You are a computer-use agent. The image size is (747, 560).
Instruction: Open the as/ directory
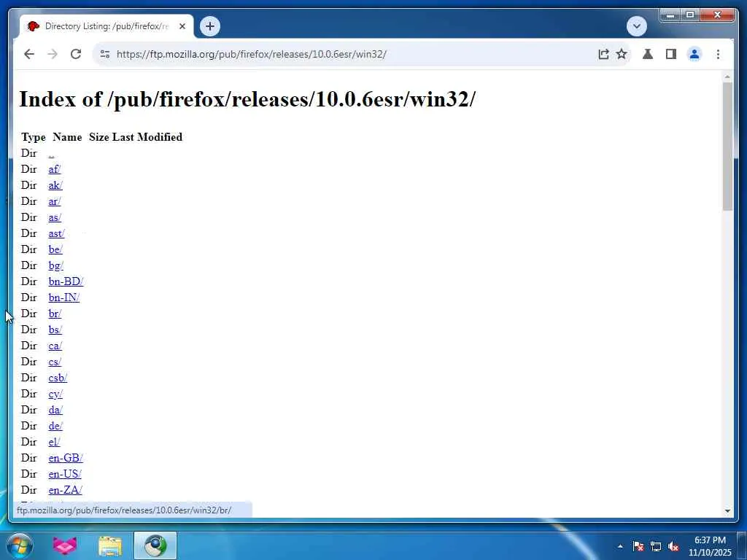[x=55, y=217]
